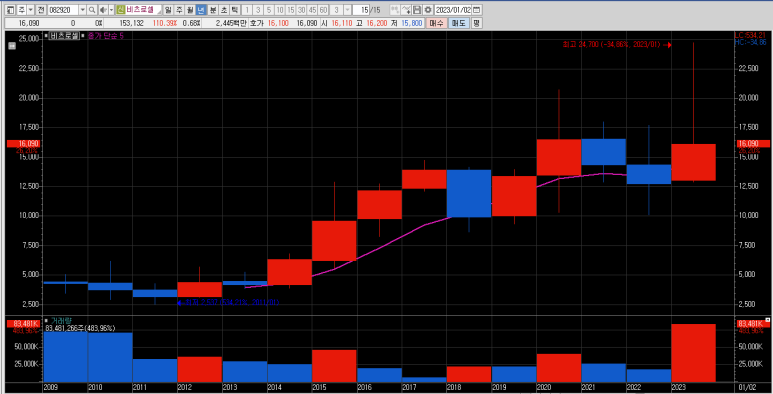Open the stock code history dropdown
Viewport: 773px width, 394px height.
pos(82,10)
